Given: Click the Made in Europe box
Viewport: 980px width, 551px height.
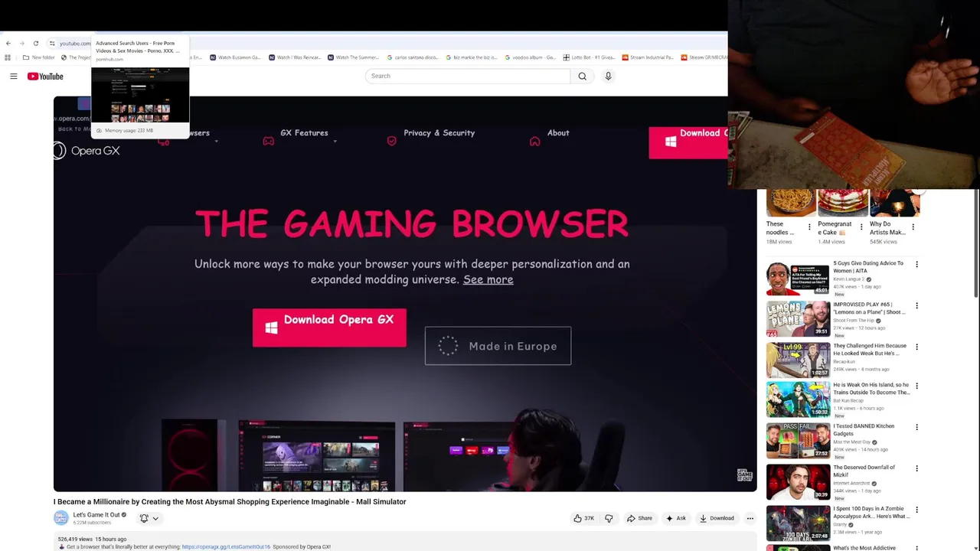Looking at the screenshot, I should tap(498, 346).
